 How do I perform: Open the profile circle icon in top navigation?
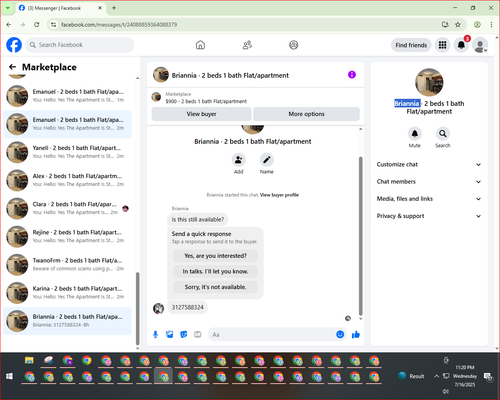coord(294,45)
